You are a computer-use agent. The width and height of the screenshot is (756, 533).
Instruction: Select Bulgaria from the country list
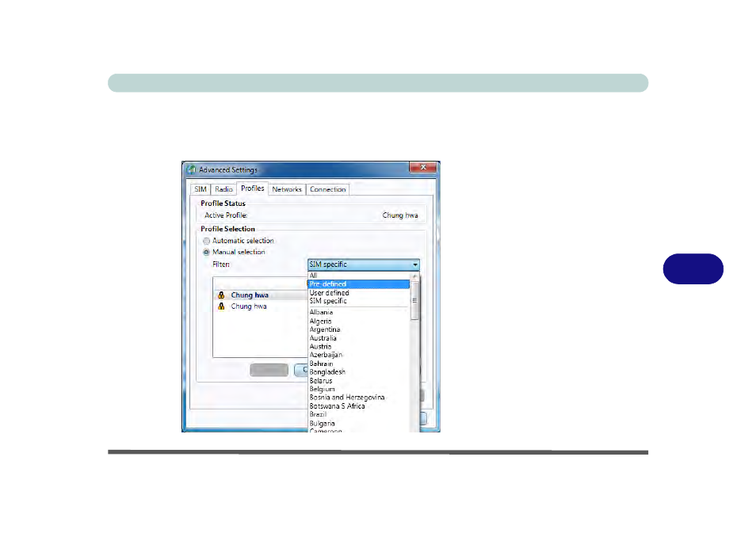359,424
